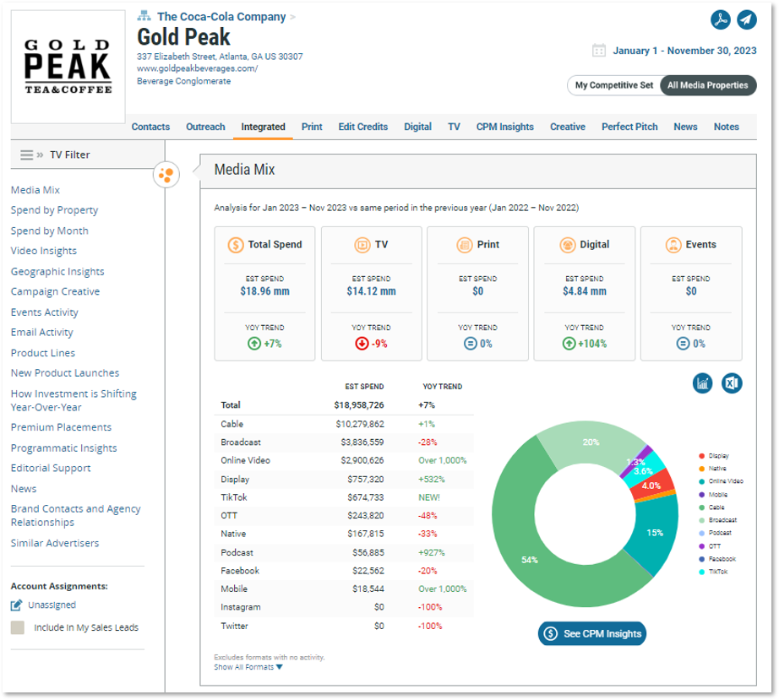The image size is (779, 700).
Task: Click the Podcast light-blue legend swatch
Action: tap(701, 533)
